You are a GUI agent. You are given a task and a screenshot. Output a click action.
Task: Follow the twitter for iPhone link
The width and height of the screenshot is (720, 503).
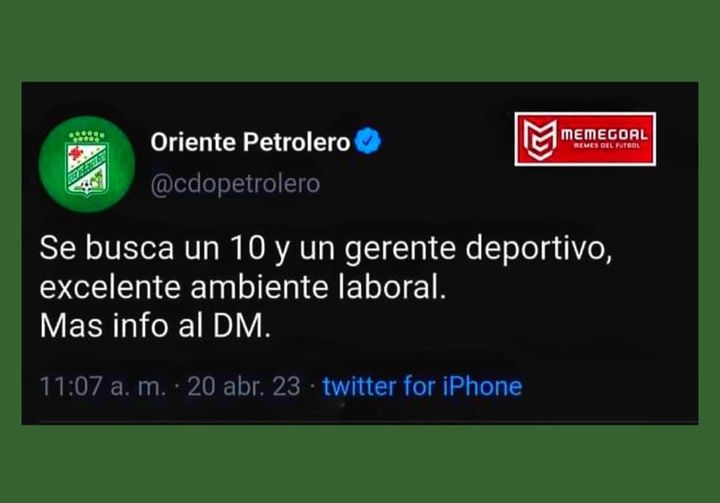tap(422, 386)
